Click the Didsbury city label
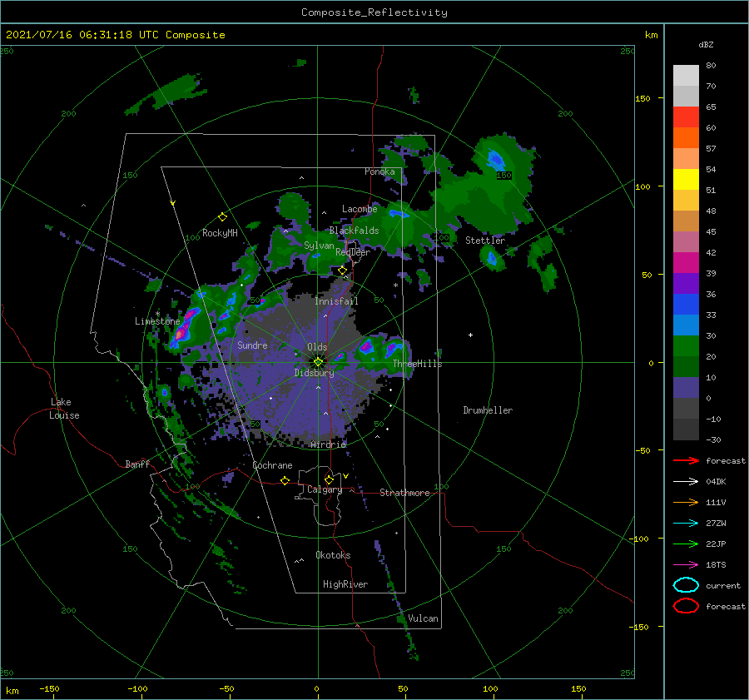Viewport: 749px width, 700px height. tap(315, 373)
